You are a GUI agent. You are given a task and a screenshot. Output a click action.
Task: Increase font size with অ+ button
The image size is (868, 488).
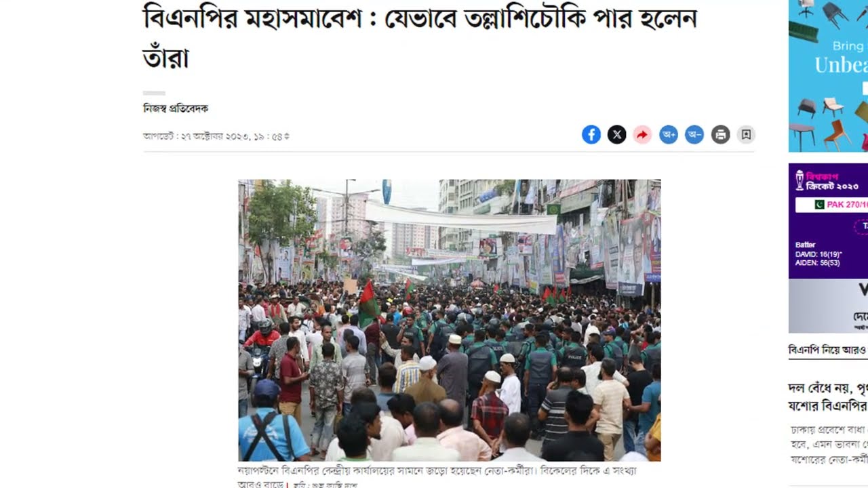coord(669,135)
